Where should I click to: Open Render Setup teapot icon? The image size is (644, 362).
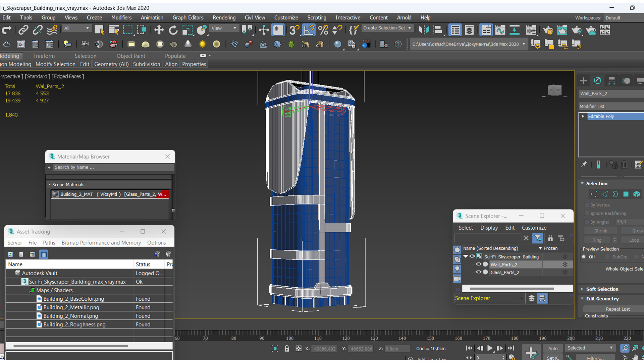[548, 30]
